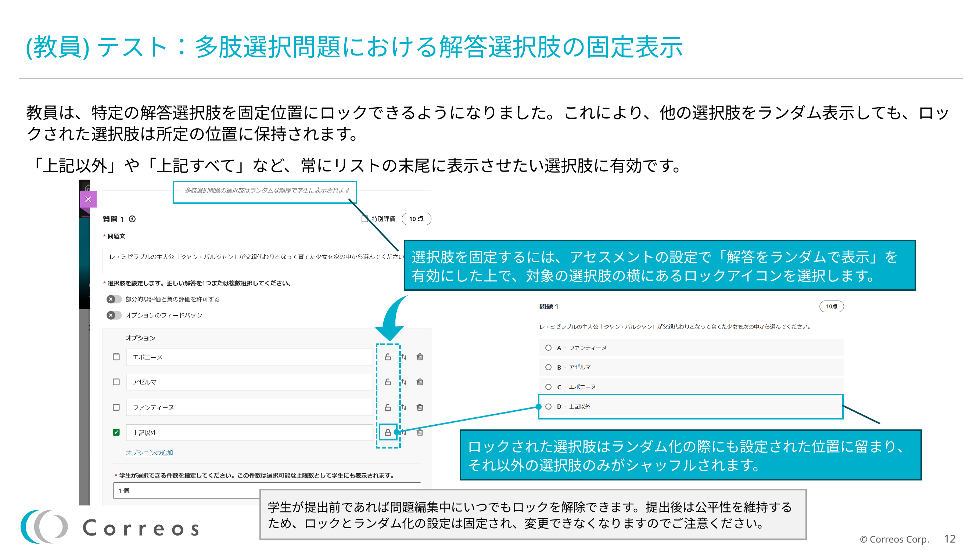Image resolution: width=980 pixels, height=551 pixels.
Task: Click the エポニーヌ option text field
Action: tap(249, 357)
